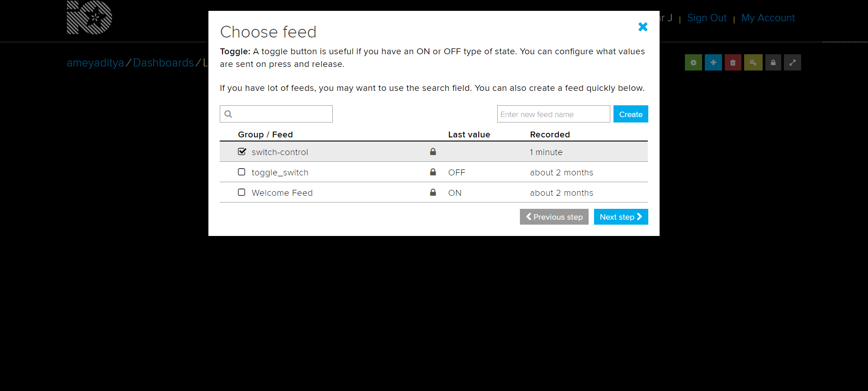Go back to Previous step
The image size is (868, 391).
554,217
